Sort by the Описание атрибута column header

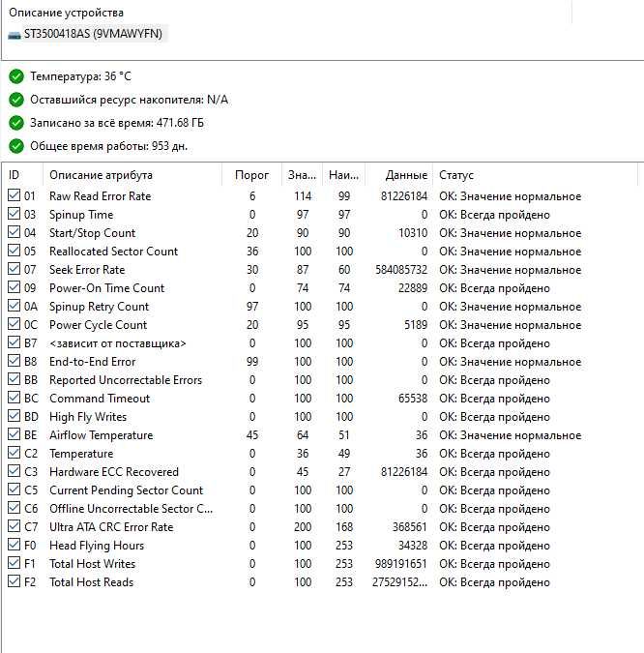click(x=132, y=175)
